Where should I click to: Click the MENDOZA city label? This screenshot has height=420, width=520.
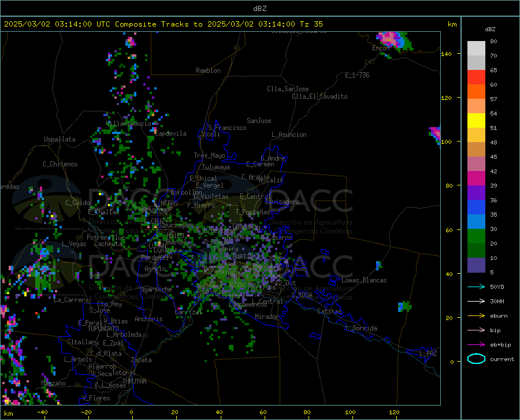pyautogui.click(x=154, y=211)
